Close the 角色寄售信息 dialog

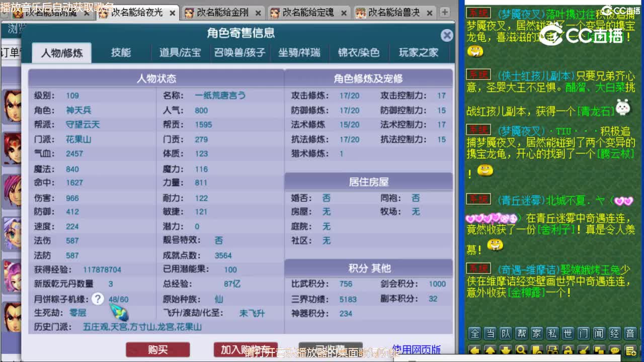coord(447,35)
